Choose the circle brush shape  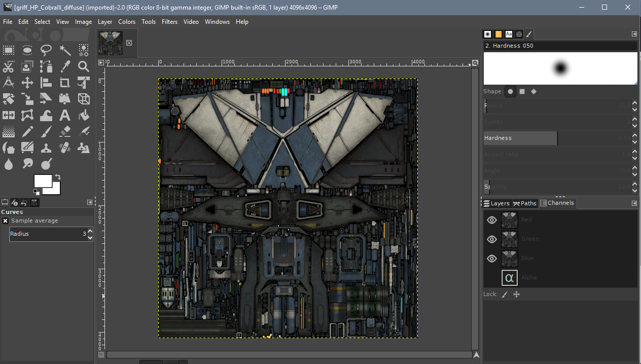coord(510,92)
